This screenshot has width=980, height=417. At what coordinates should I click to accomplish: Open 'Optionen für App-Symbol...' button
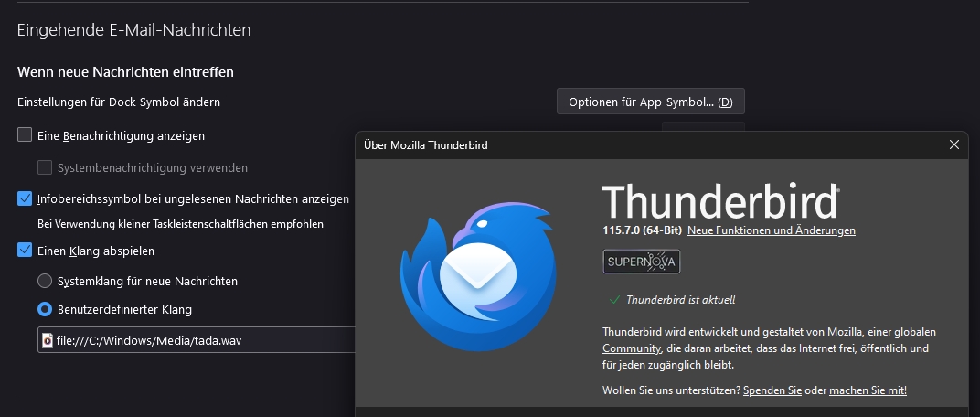pos(651,102)
